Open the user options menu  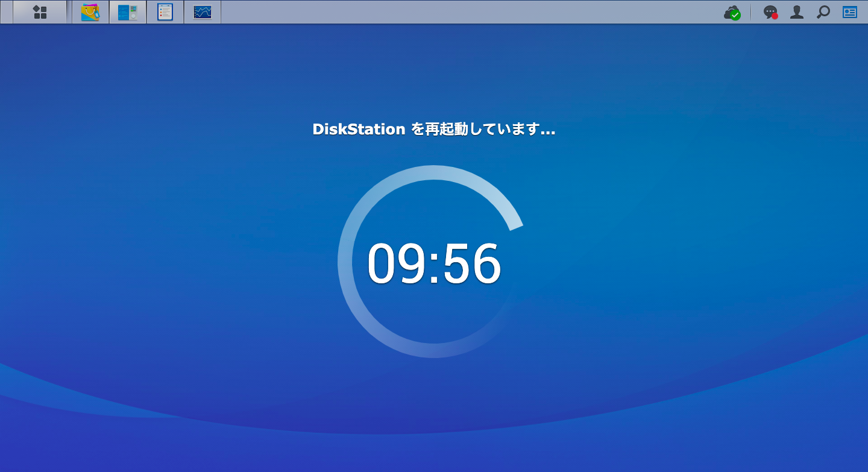coord(797,12)
